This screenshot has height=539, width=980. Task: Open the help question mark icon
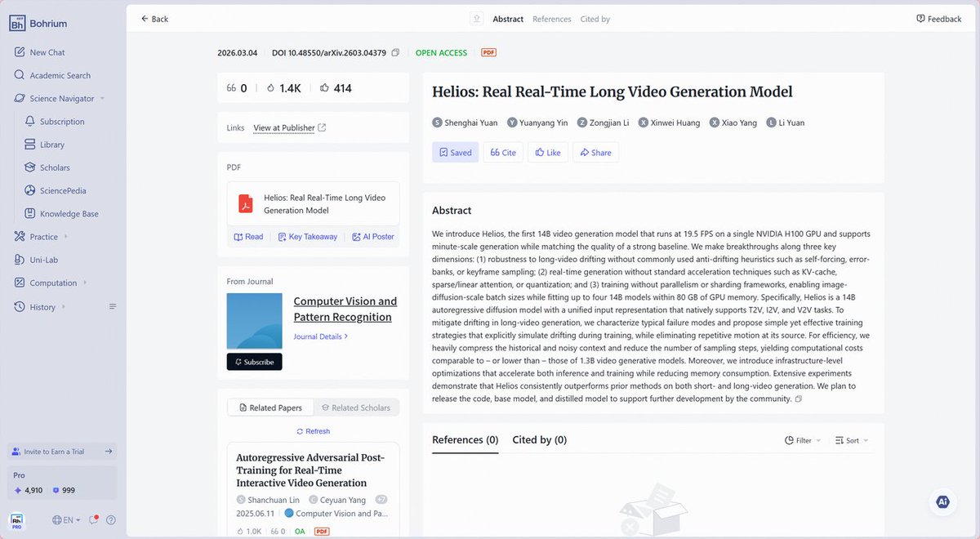111,520
